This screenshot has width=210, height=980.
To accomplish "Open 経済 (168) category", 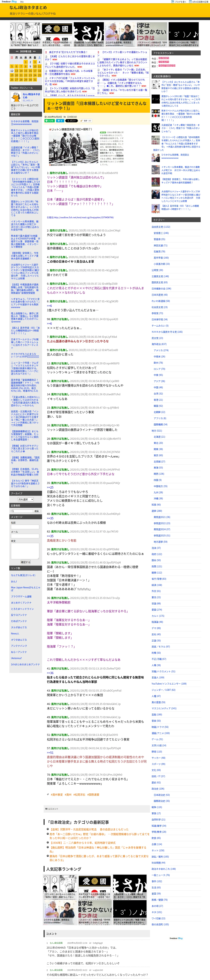I will pos(157,585).
